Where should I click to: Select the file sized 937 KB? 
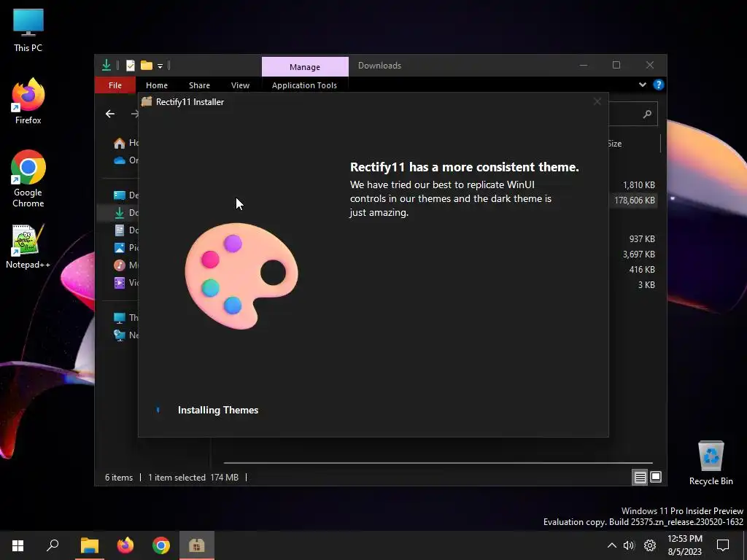642,238
